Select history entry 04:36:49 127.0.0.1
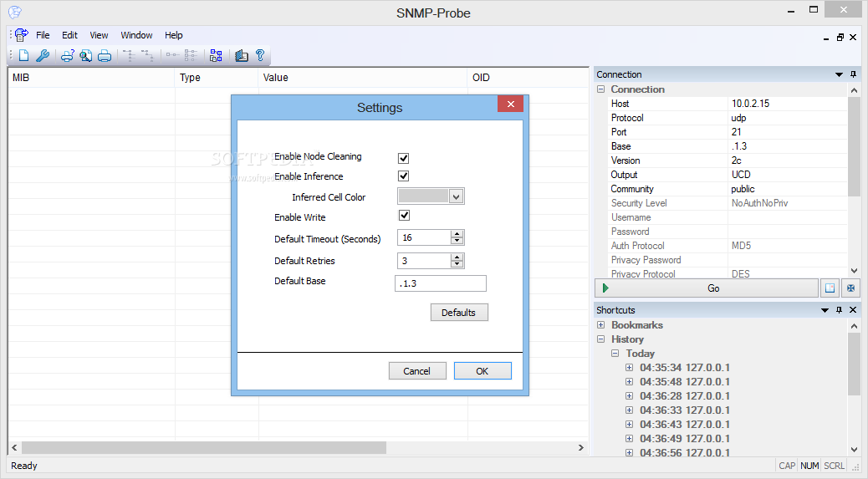Screen dimensions: 868x479 pyautogui.click(x=685, y=438)
